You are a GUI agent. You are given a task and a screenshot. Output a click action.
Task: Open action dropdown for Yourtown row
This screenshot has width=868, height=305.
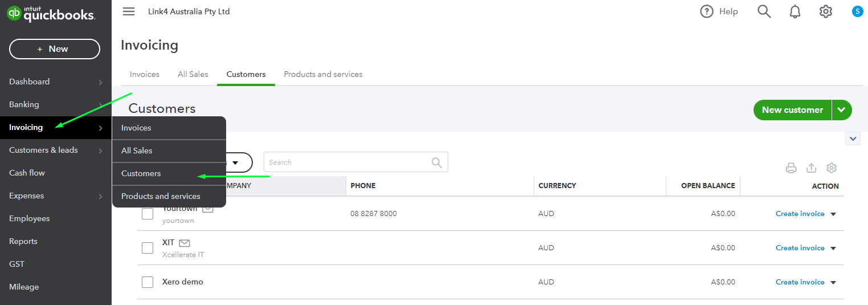pos(833,214)
